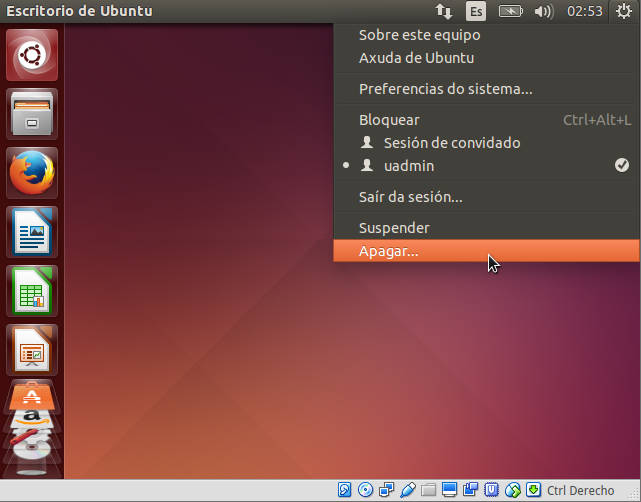Click the VirtualBox network adapters status icon
The height and width of the screenshot is (502, 641).
[x=386, y=489]
